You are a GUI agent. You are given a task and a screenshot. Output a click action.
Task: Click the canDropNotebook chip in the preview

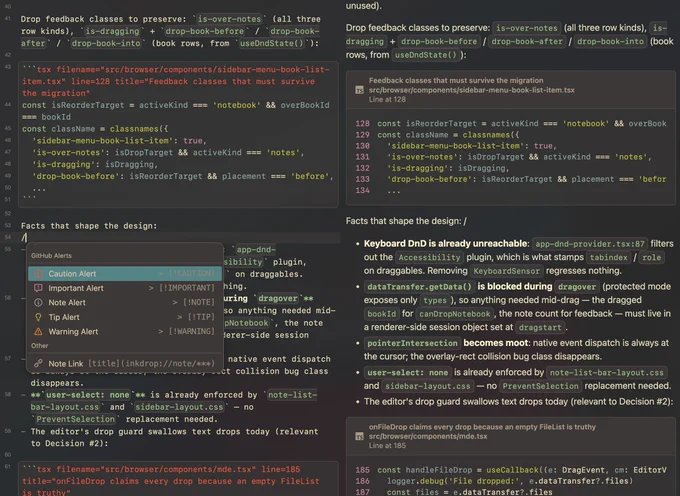[x=454, y=314]
